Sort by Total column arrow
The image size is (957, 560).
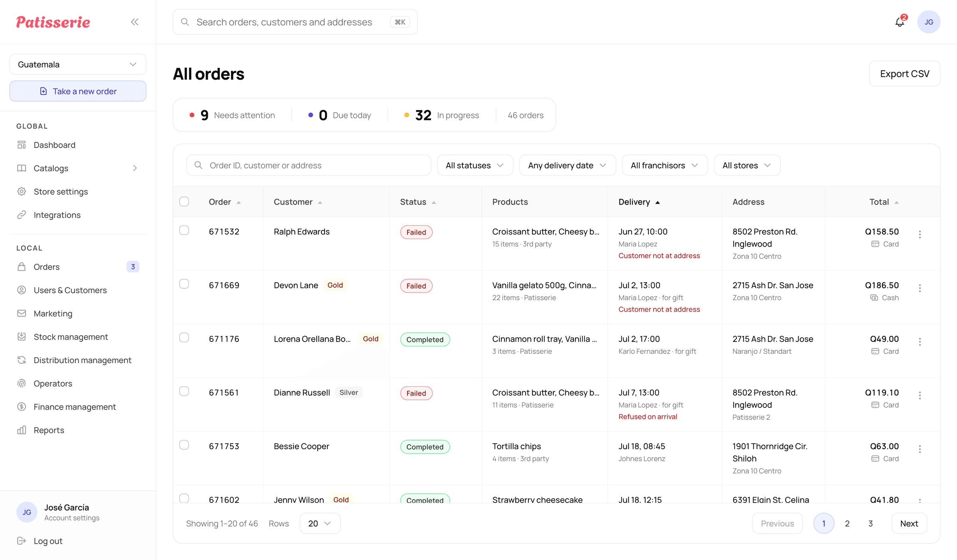click(x=896, y=202)
